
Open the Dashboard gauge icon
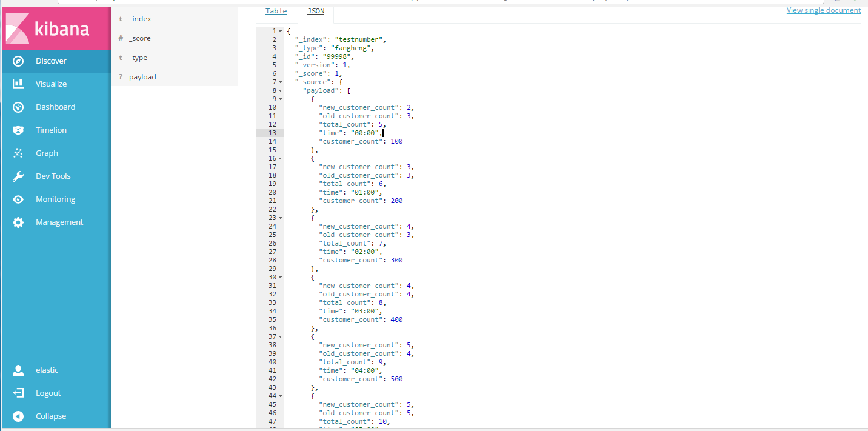coord(18,107)
